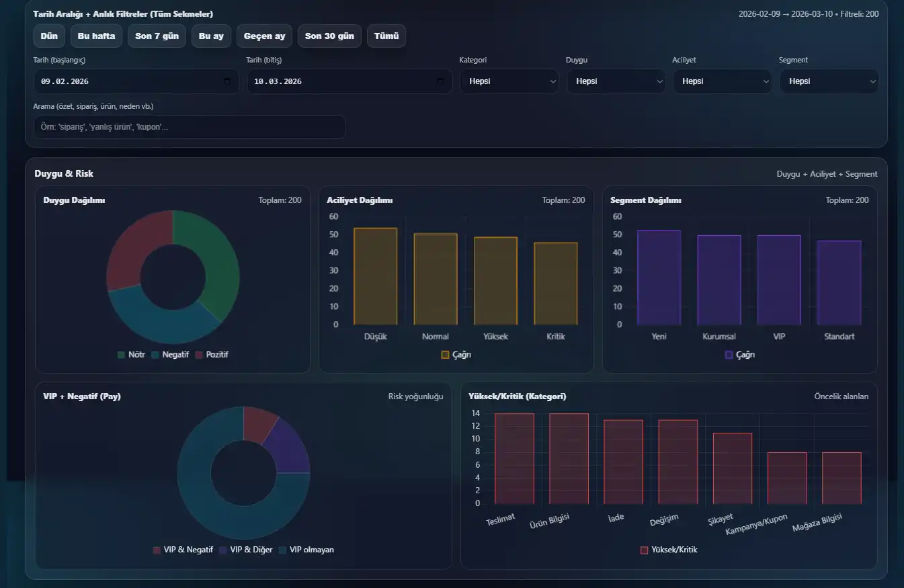
Task: Hide VIP & Negatif series via legend
Action: click(183, 550)
